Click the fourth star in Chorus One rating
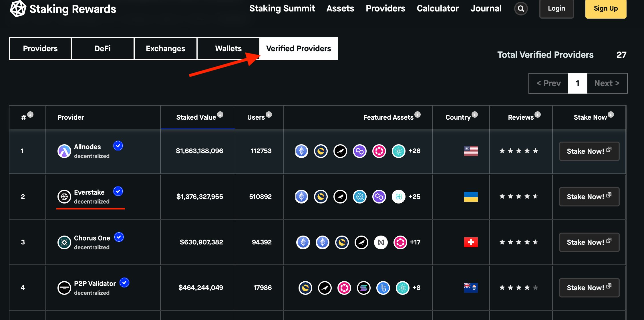The width and height of the screenshot is (644, 320). click(527, 242)
